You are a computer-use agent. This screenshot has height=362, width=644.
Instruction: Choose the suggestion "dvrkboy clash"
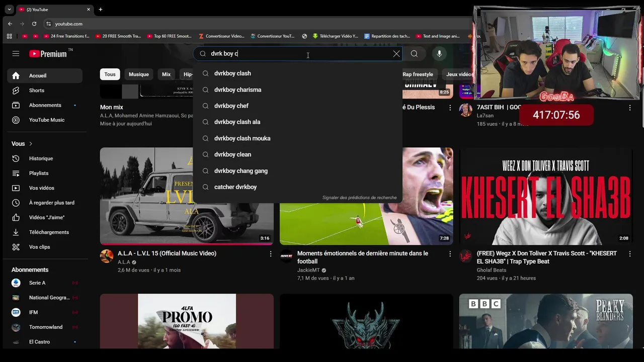[x=297, y=73]
